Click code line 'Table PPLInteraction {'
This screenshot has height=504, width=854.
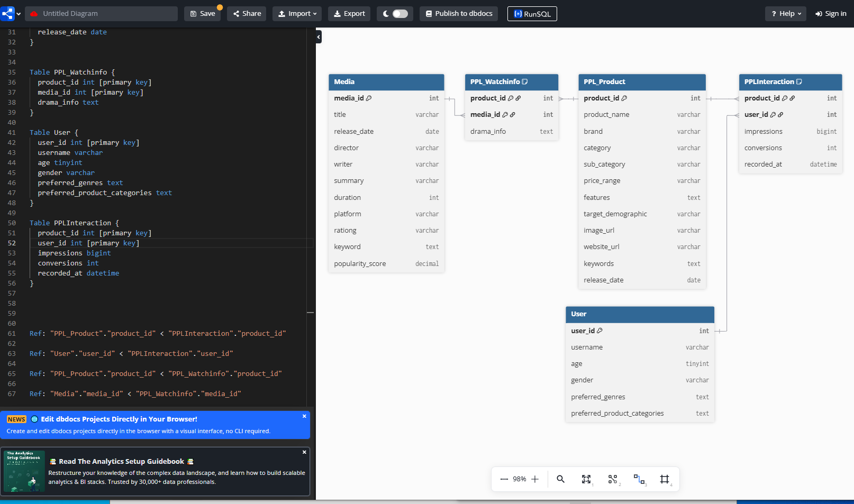(74, 223)
